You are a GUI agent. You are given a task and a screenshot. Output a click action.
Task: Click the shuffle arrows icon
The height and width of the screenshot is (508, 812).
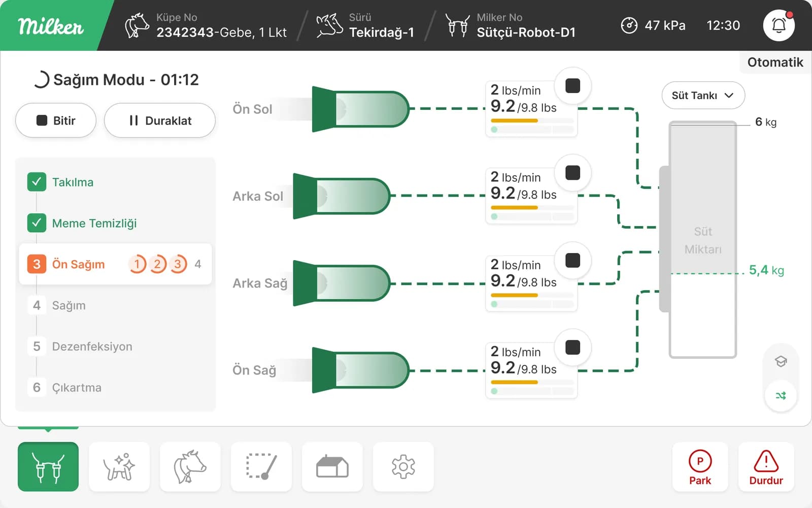click(x=781, y=395)
